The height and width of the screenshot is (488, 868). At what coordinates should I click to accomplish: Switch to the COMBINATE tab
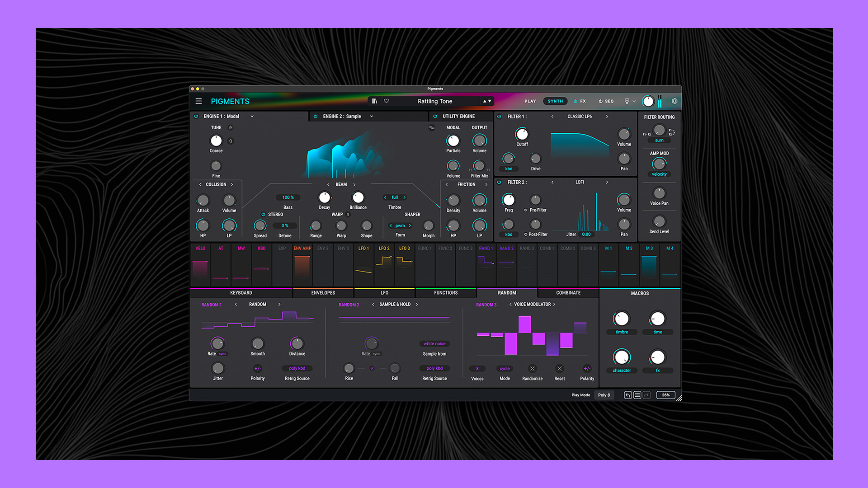568,293
